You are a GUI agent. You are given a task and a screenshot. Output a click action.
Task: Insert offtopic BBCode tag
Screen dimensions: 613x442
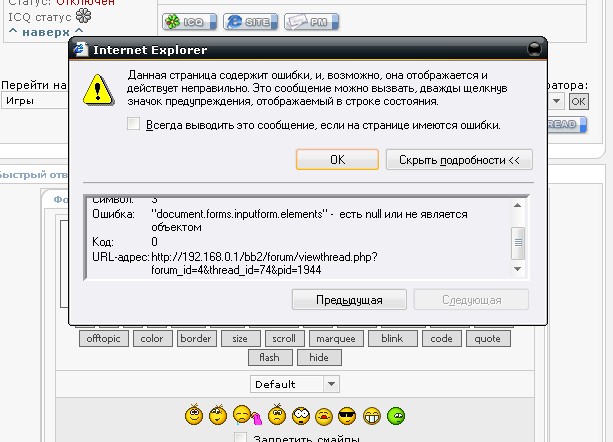[104, 338]
